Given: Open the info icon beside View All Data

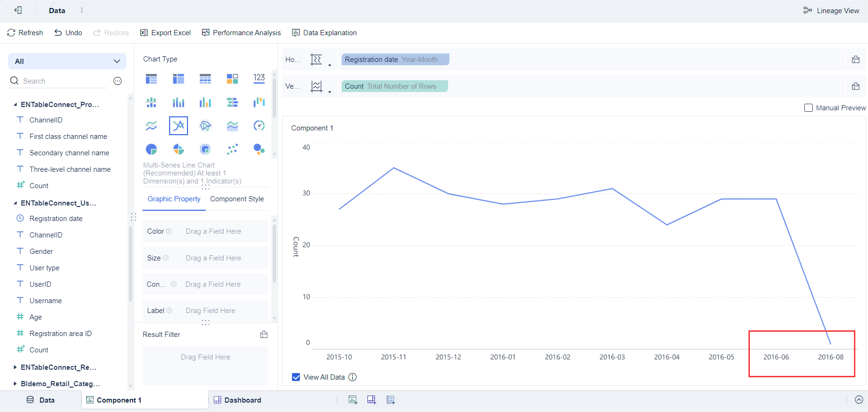Looking at the screenshot, I should [x=352, y=377].
